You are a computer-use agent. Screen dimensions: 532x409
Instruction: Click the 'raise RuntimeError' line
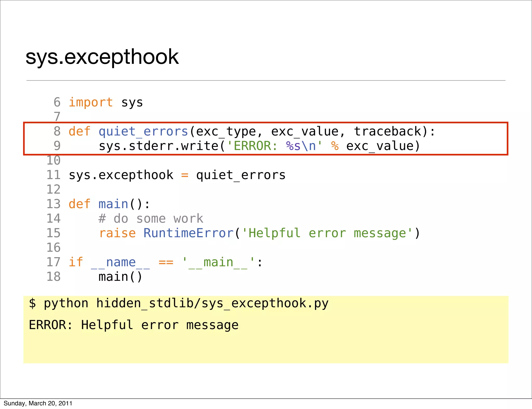[x=259, y=233]
